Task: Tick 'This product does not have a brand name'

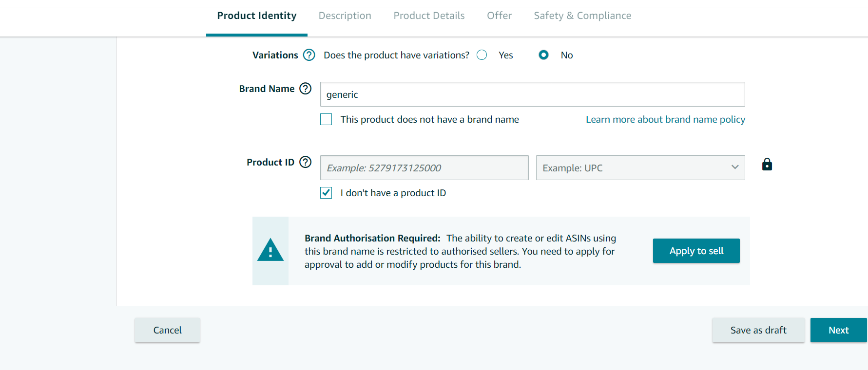Action: tap(326, 119)
